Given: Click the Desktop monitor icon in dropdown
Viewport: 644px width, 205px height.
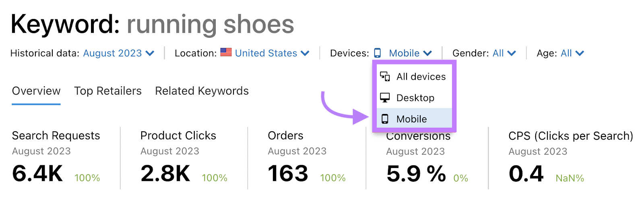Looking at the screenshot, I should click(x=385, y=98).
